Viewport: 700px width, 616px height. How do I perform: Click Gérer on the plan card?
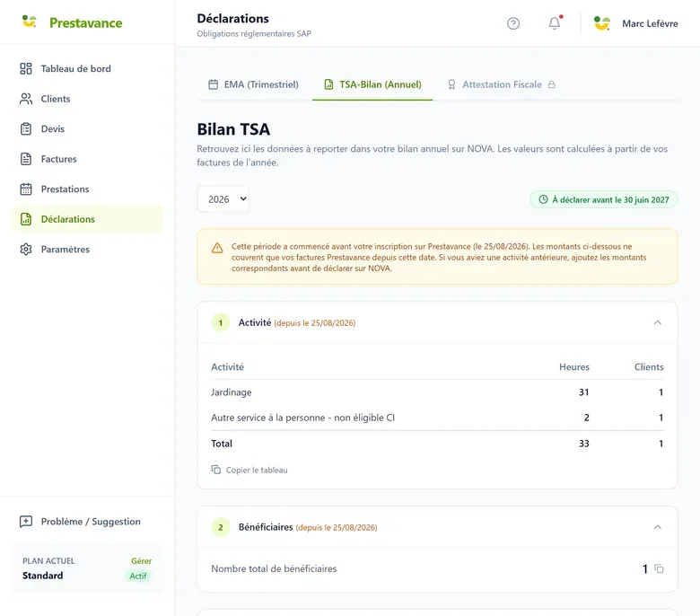[x=141, y=560]
